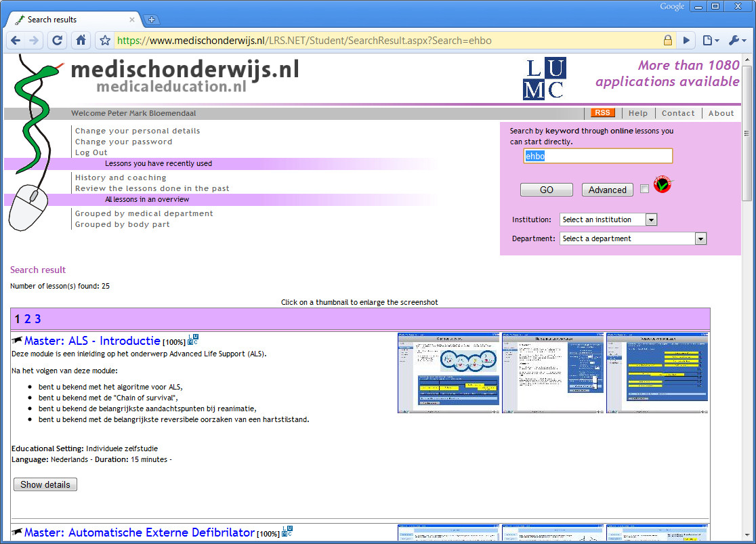Click Review the lessons done in the past
Screen dimensions: 756x544
[152, 188]
